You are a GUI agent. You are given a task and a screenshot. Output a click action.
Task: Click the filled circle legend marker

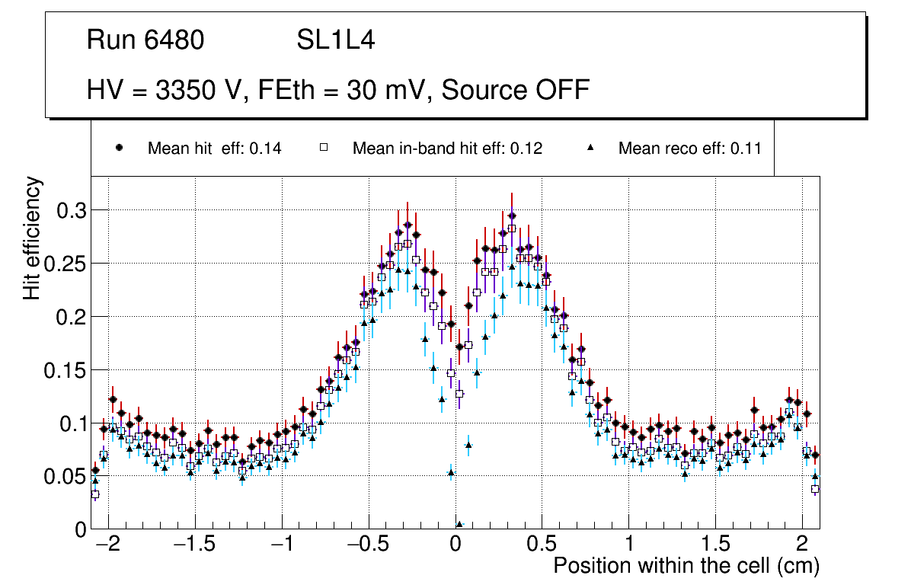119,148
